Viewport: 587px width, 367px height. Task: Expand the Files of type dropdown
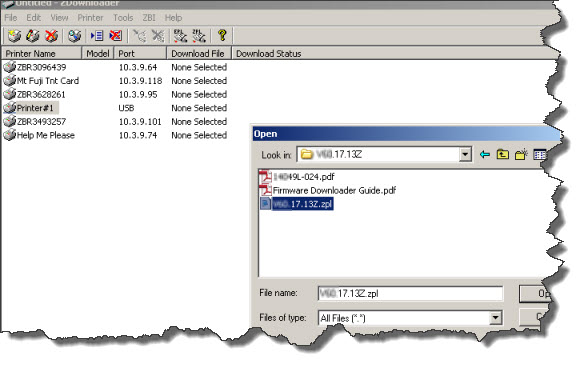(x=495, y=318)
